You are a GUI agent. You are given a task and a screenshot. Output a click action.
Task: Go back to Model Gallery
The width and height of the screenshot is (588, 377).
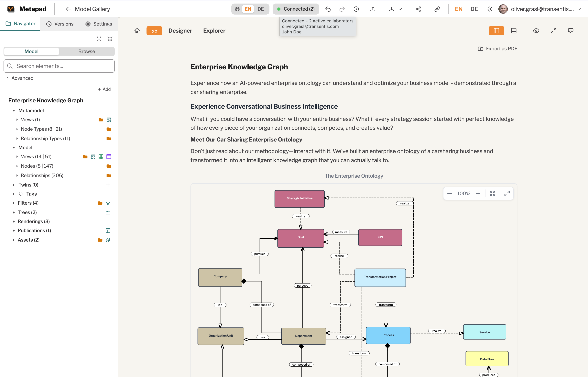click(x=88, y=9)
